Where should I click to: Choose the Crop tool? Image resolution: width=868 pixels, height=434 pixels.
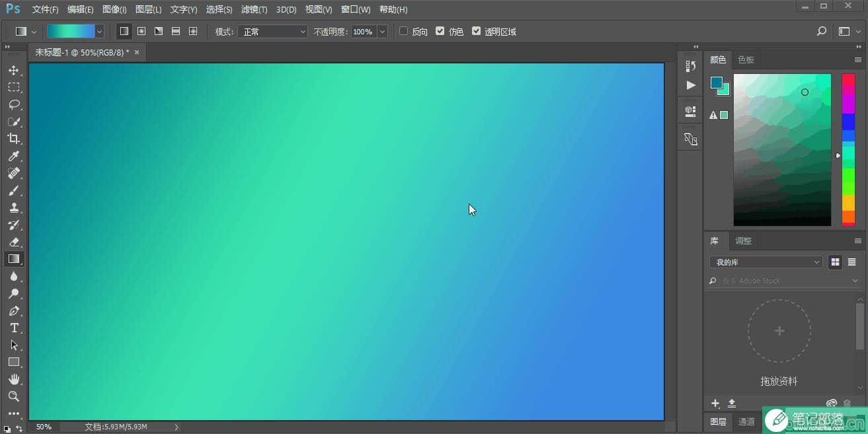(x=14, y=139)
